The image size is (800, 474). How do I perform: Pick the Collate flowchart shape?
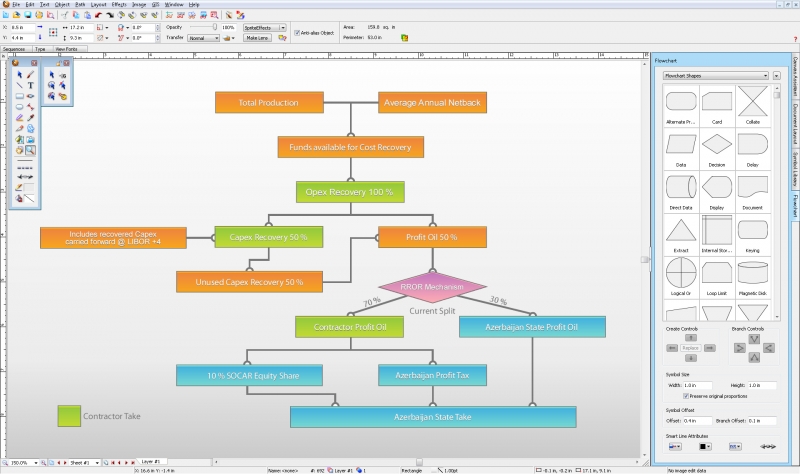753,101
